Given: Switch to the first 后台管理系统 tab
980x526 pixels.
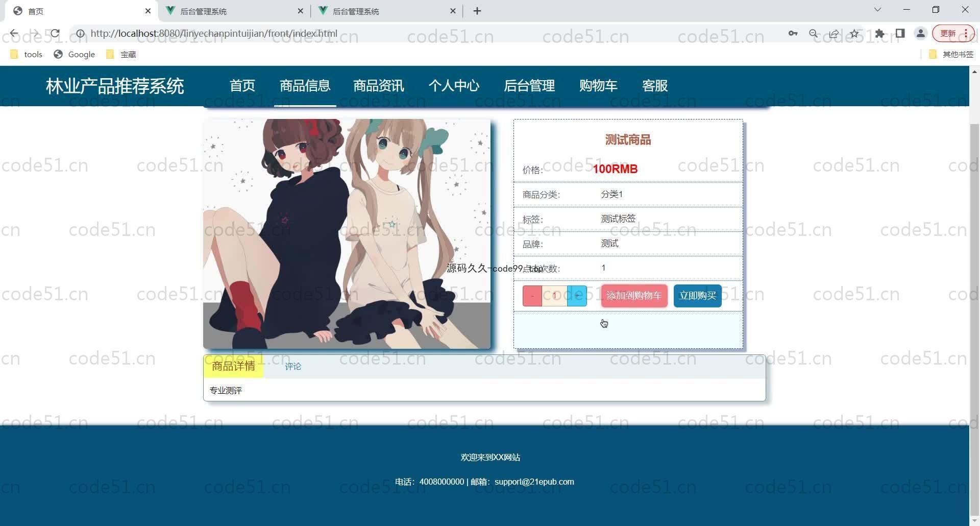Looking at the screenshot, I should (x=234, y=11).
